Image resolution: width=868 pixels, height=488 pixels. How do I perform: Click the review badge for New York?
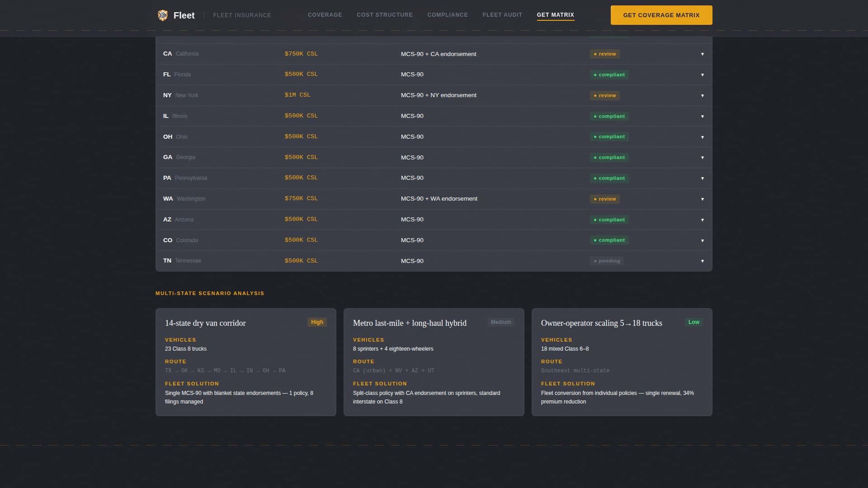point(604,95)
